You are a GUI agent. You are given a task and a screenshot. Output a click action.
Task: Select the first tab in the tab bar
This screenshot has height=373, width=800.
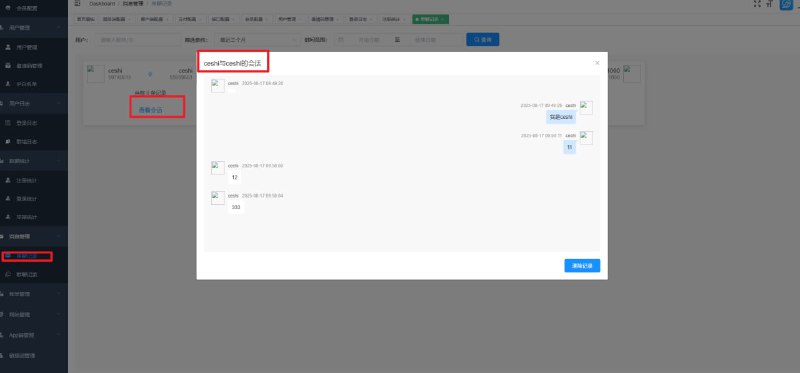click(86, 19)
